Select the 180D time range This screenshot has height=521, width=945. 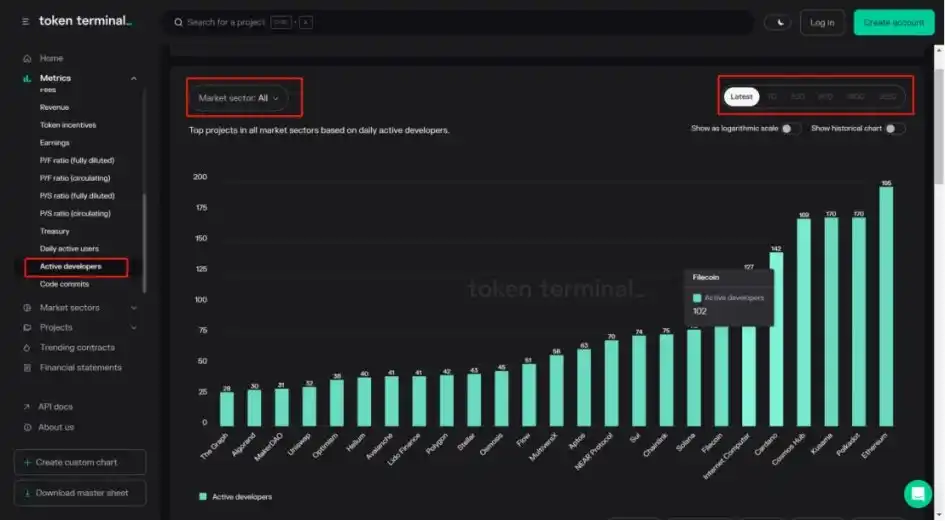click(x=855, y=96)
